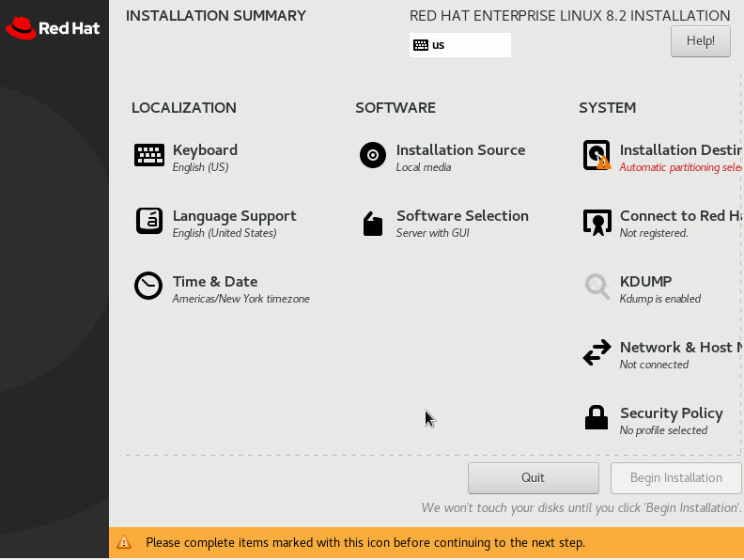Click the Installation Destination disk icon
This screenshot has height=560, width=744.
(597, 155)
